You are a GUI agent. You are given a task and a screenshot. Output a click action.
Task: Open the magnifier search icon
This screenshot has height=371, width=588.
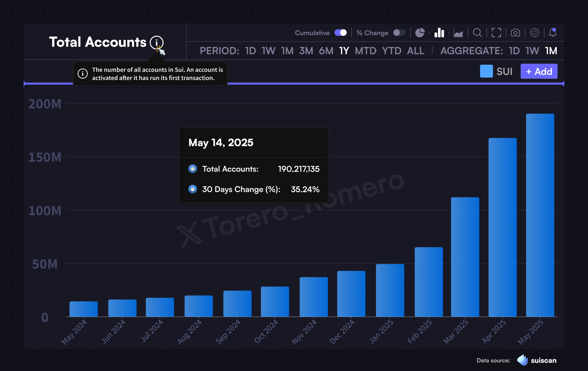pyautogui.click(x=477, y=33)
